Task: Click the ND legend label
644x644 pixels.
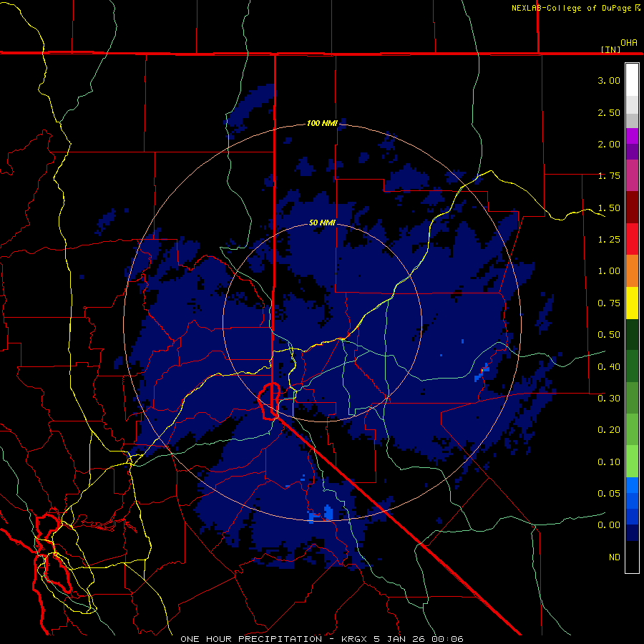Action: coord(615,557)
